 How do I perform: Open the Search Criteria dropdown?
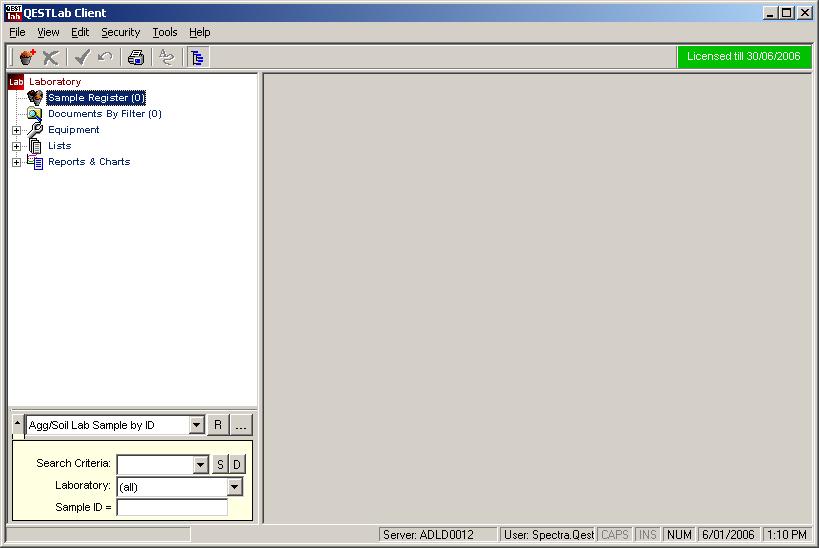(200, 464)
